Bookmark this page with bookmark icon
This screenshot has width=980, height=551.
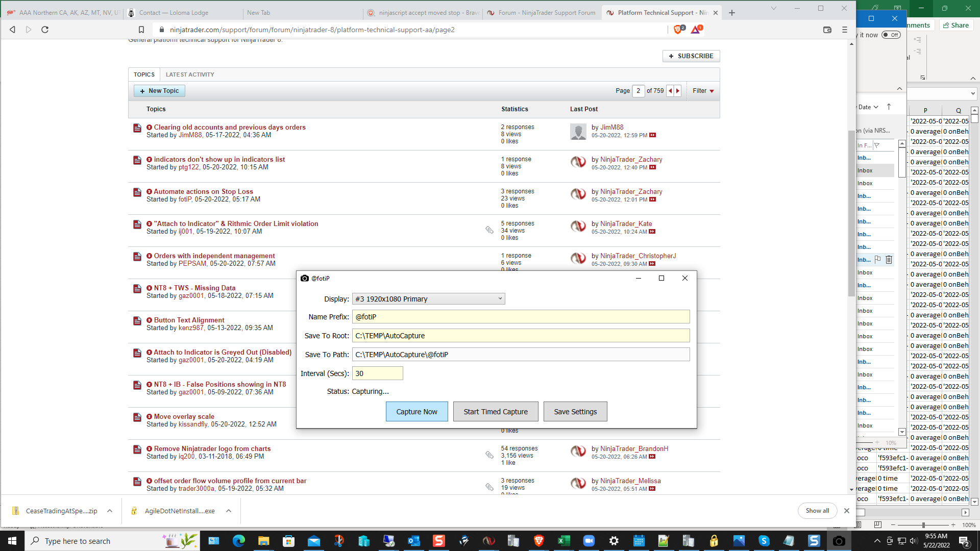[141, 30]
